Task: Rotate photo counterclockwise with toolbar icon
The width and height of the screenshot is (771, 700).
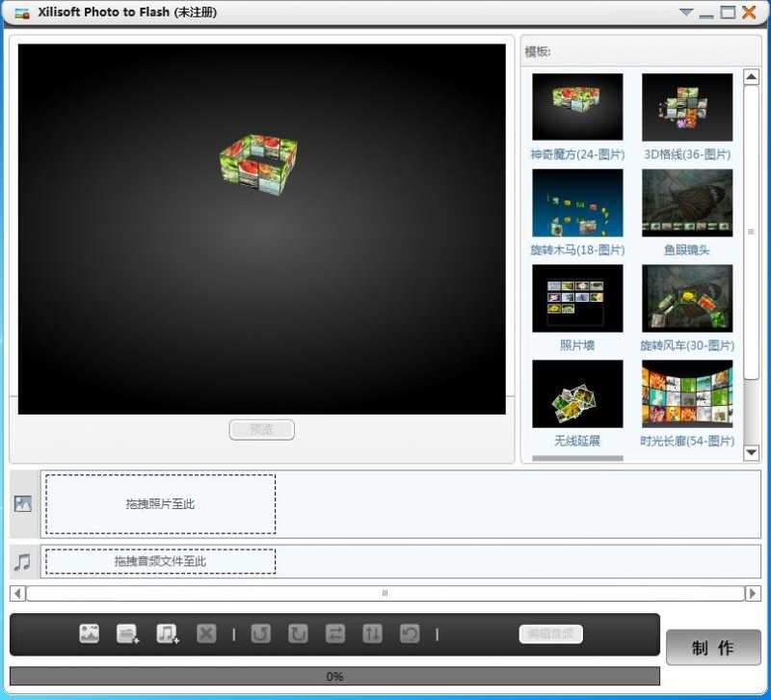Action: [x=259, y=633]
